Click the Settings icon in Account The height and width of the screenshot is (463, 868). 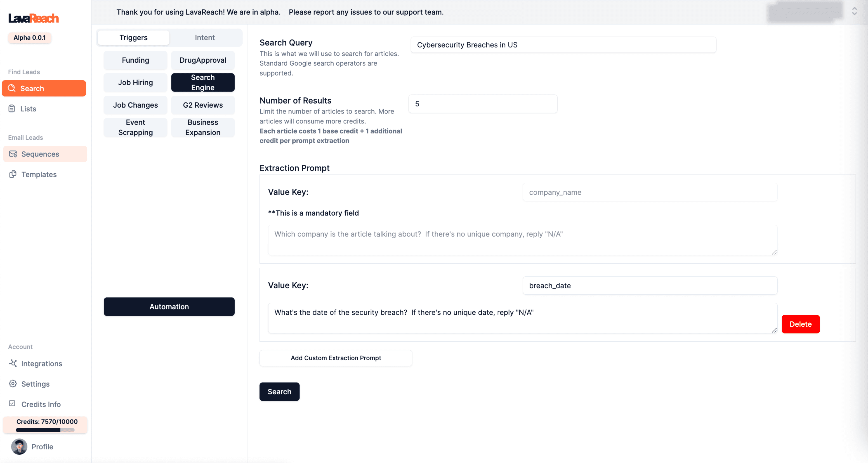coord(13,383)
